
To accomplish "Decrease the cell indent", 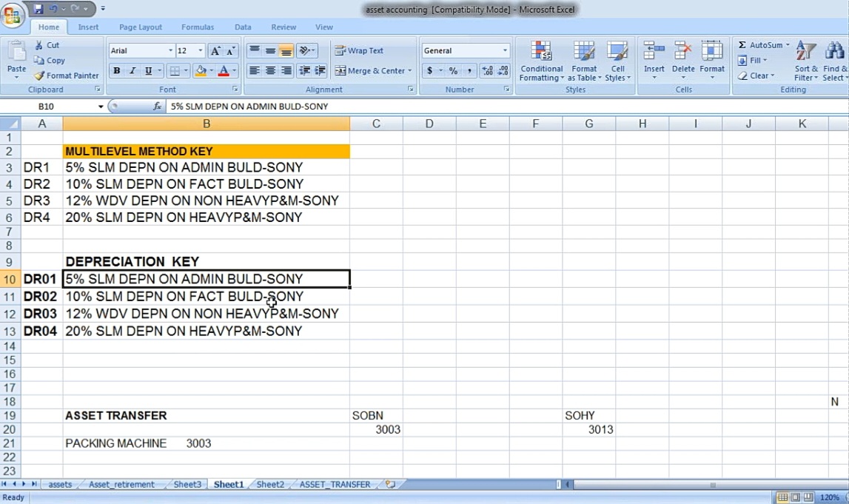I will point(305,71).
